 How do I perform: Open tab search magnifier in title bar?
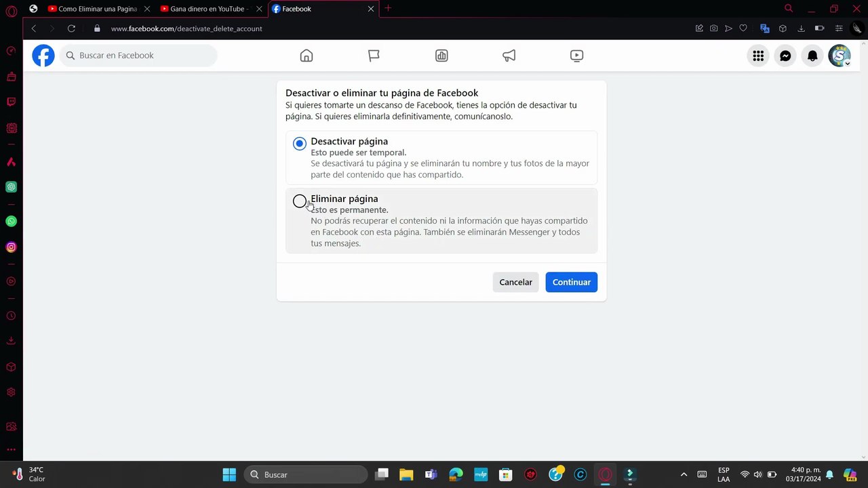789,9
